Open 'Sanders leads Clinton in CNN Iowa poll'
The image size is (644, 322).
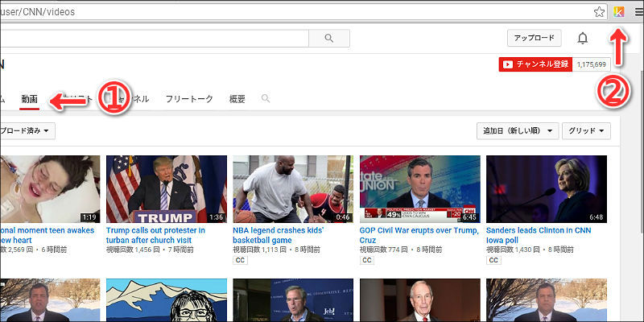tap(539, 235)
